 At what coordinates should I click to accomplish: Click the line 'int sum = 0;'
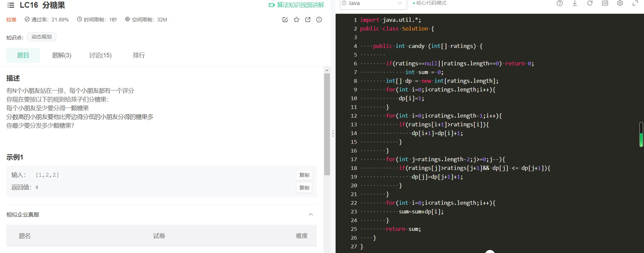click(x=425, y=72)
